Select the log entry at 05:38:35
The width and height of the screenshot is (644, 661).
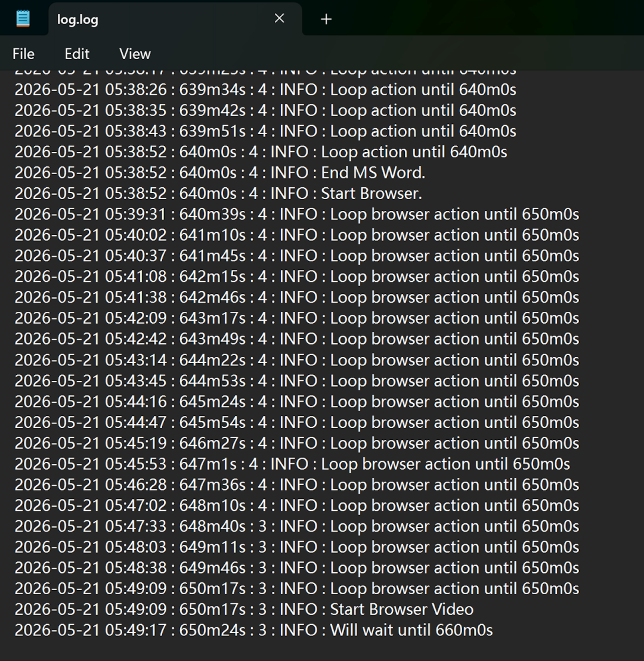pyautogui.click(x=265, y=110)
